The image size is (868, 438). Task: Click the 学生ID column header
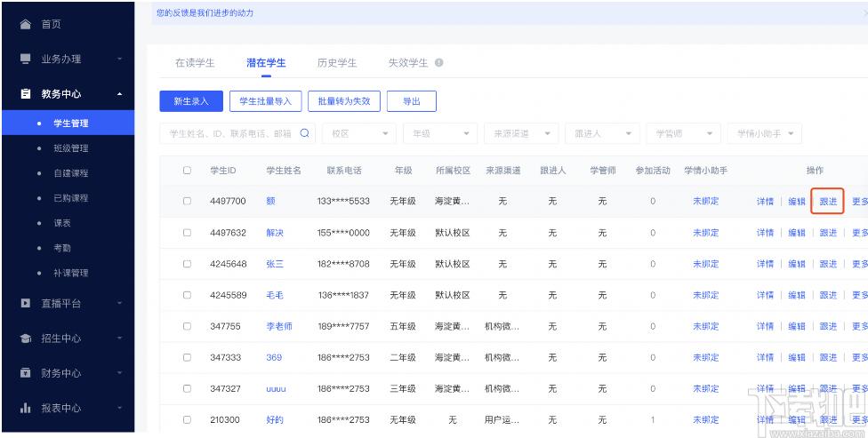click(x=223, y=171)
